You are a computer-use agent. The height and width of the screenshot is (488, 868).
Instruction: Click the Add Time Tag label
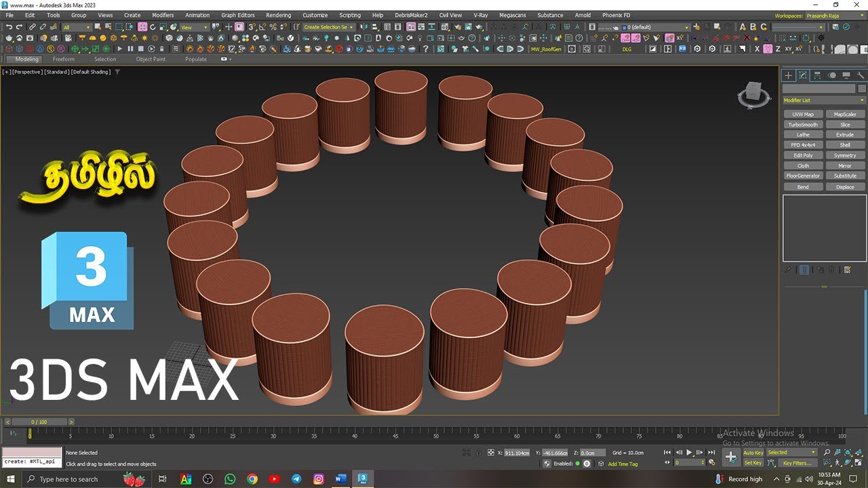tap(623, 464)
